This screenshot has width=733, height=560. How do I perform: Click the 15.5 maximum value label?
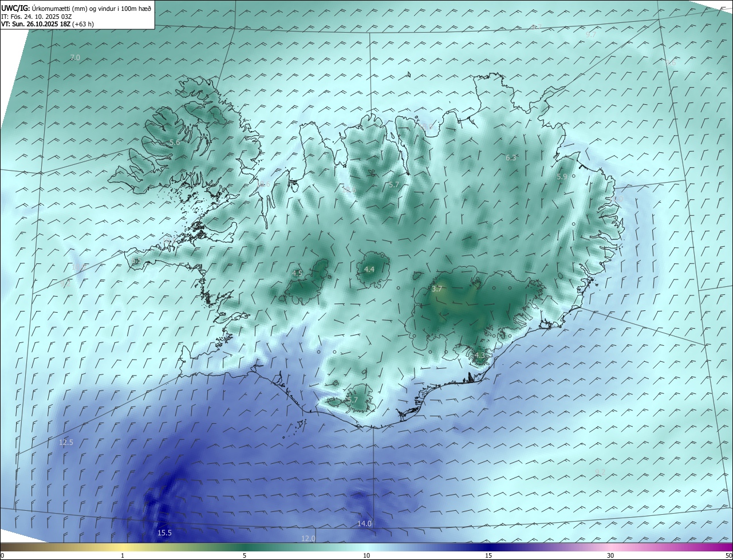tap(164, 533)
